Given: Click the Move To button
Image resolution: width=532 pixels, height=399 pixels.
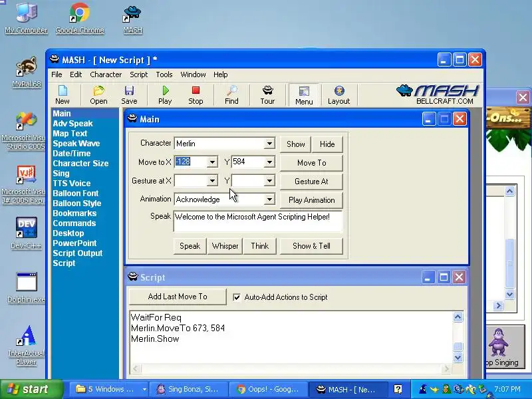Looking at the screenshot, I should (311, 163).
